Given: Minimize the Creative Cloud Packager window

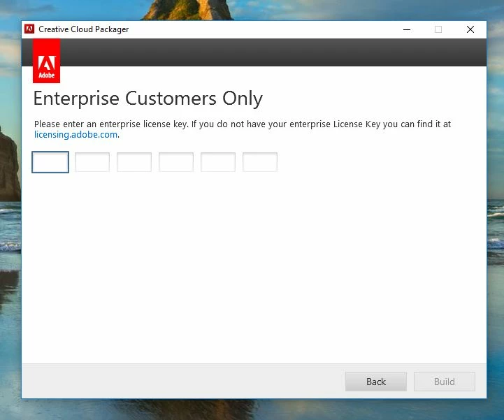Looking at the screenshot, I should click(x=407, y=29).
